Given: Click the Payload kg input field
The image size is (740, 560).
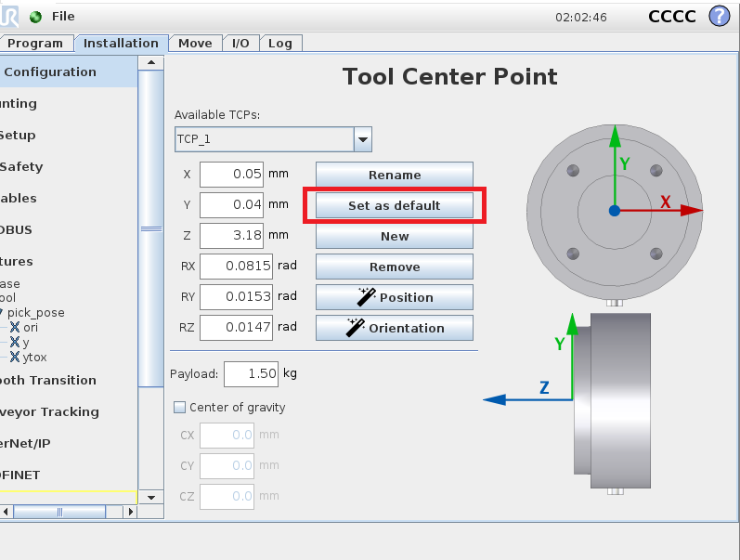Looking at the screenshot, I should click(x=251, y=374).
